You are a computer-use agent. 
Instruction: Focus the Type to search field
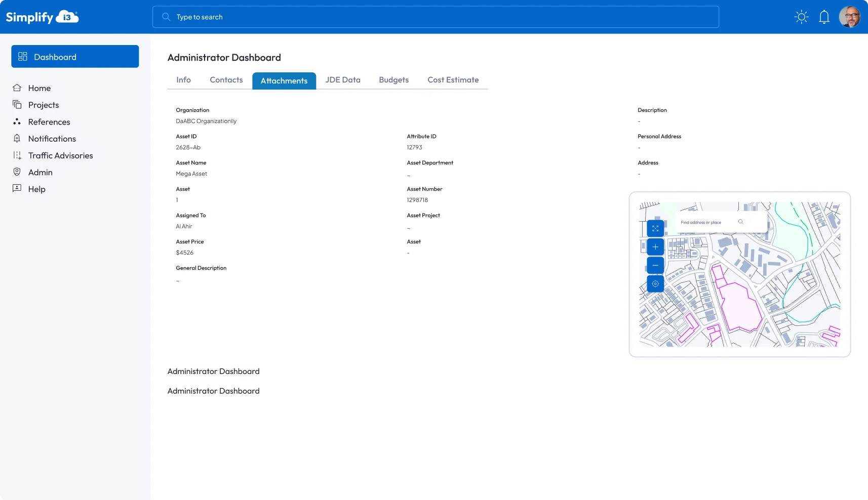point(436,17)
